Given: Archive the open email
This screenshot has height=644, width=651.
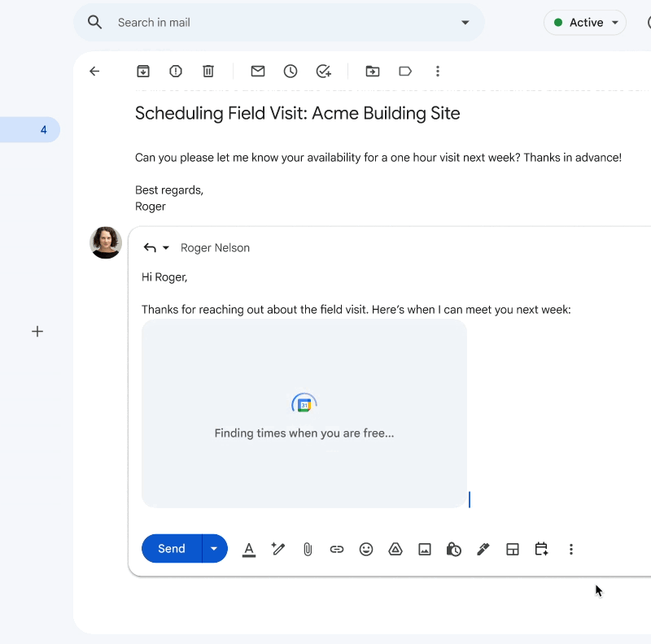Looking at the screenshot, I should (143, 71).
